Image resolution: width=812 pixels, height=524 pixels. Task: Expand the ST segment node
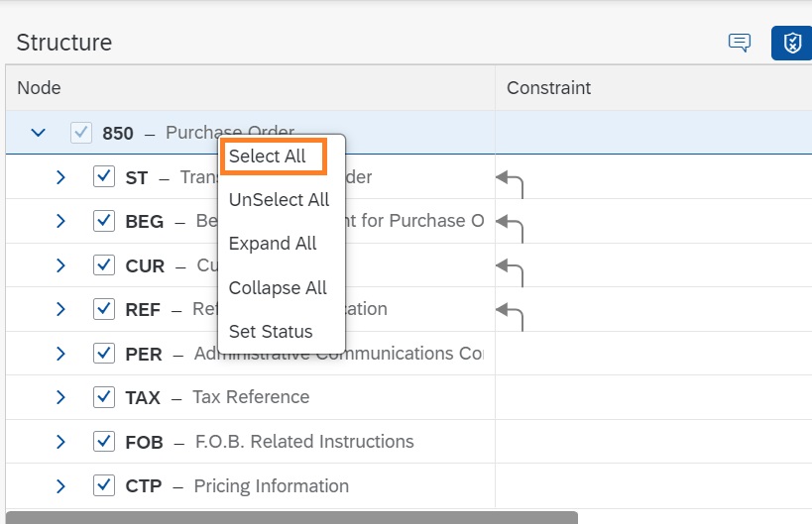[60, 177]
